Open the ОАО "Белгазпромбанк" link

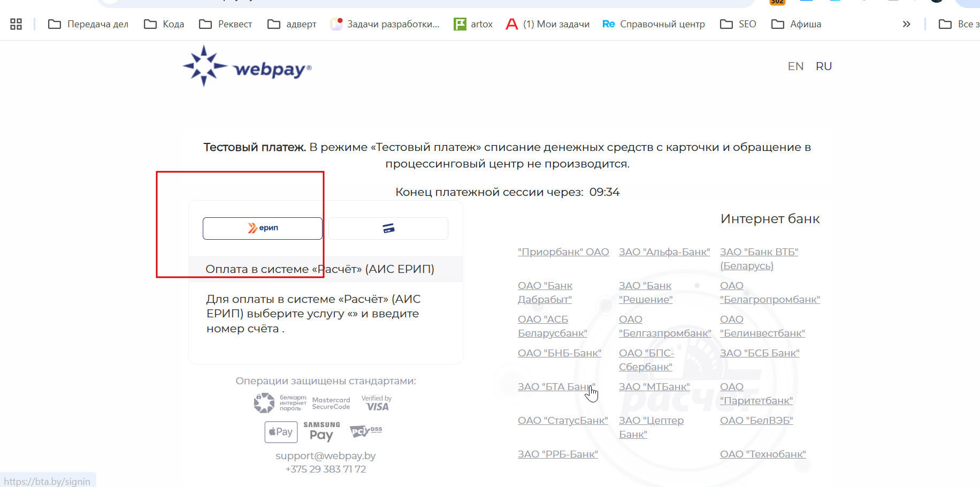(665, 326)
